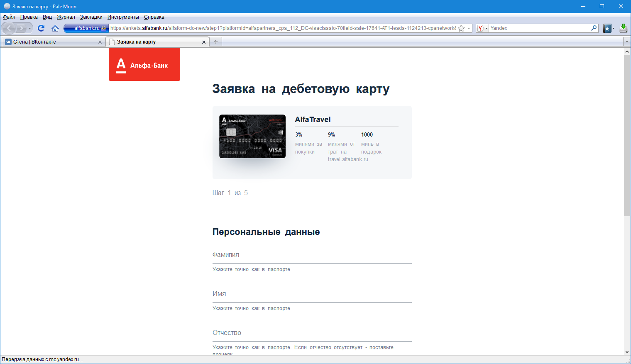
Task: Open the Файл menu
Action: point(9,17)
